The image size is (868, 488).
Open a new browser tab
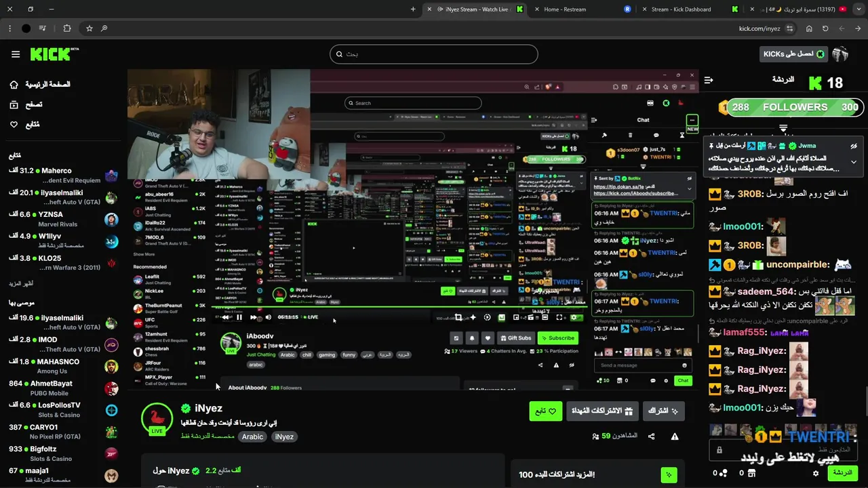pos(413,9)
